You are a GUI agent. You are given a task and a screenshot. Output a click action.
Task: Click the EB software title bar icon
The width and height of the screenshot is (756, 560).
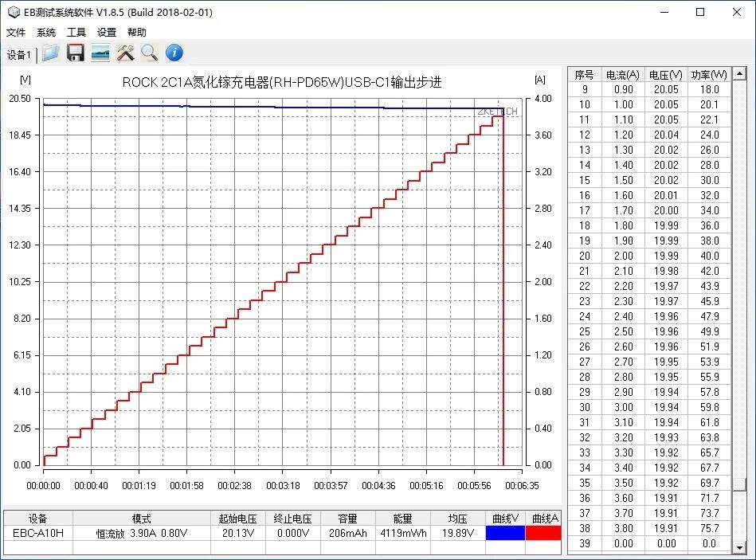click(x=14, y=12)
